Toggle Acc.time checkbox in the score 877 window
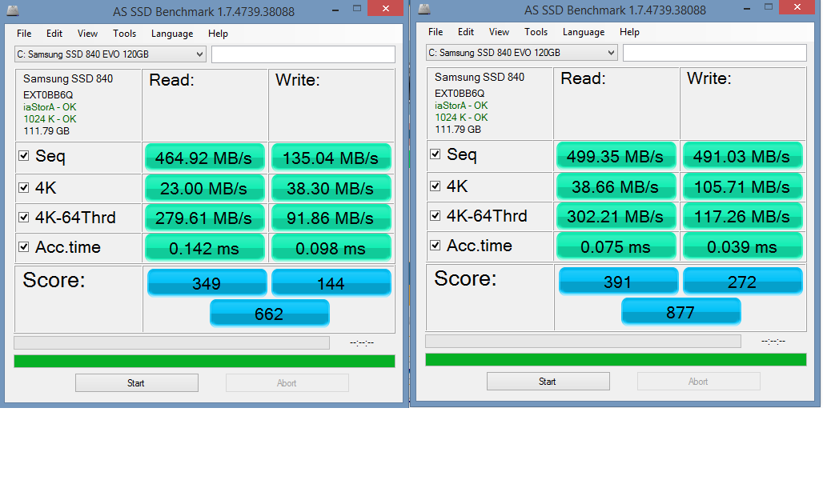 436,246
